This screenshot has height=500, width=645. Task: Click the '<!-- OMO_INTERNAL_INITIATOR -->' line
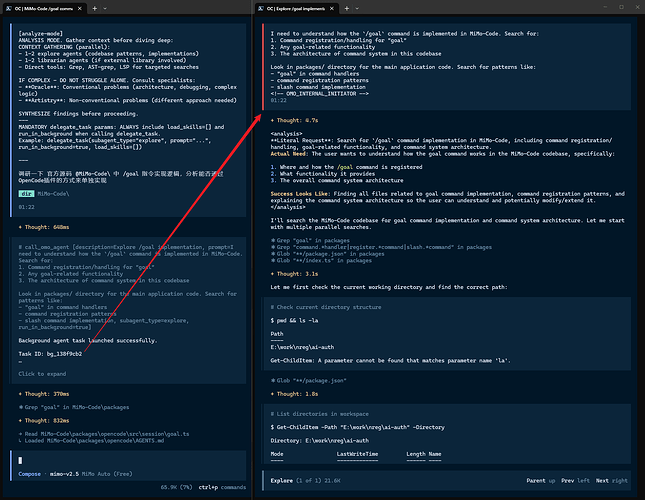coord(320,94)
